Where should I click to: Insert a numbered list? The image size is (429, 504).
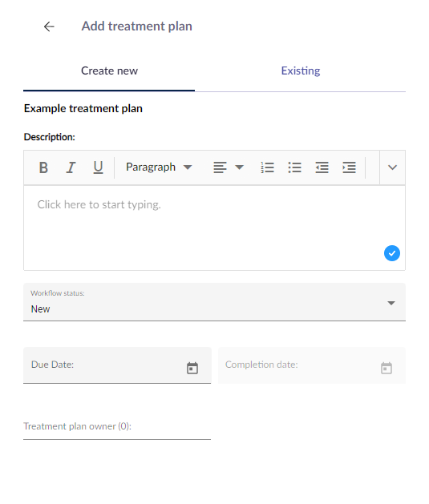pos(267,167)
